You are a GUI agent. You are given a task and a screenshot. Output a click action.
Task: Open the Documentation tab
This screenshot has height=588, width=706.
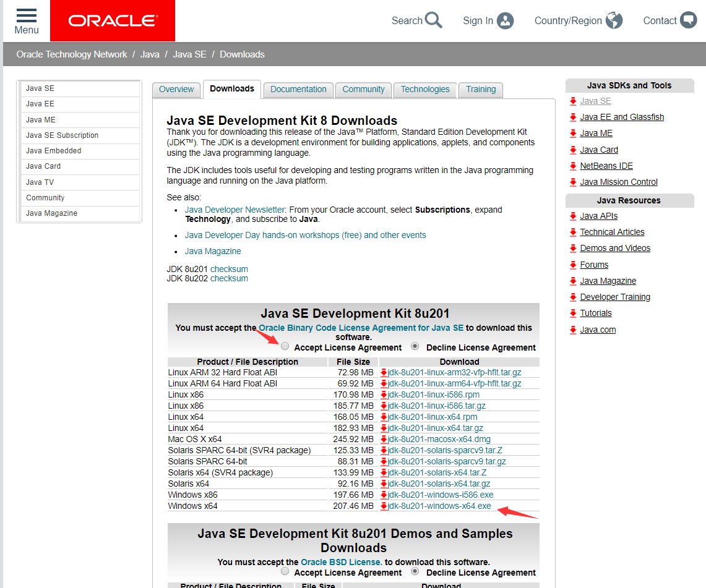pyautogui.click(x=298, y=90)
